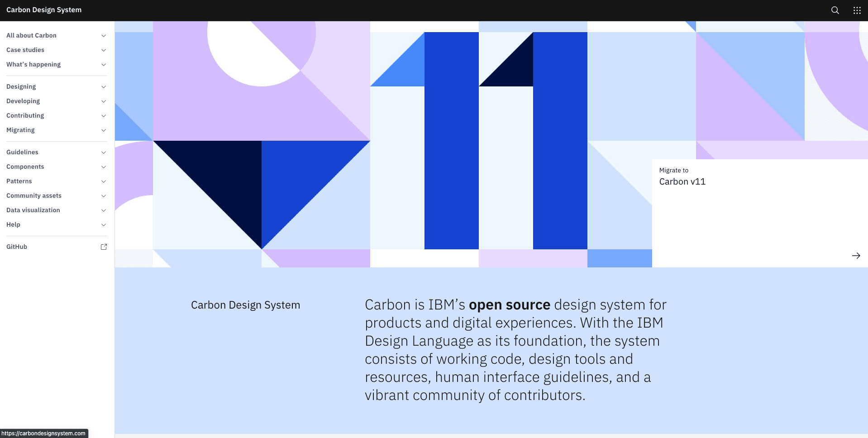This screenshot has height=438, width=868.
Task: Click the 'Carbon Design System' section heading
Action: [x=245, y=305]
